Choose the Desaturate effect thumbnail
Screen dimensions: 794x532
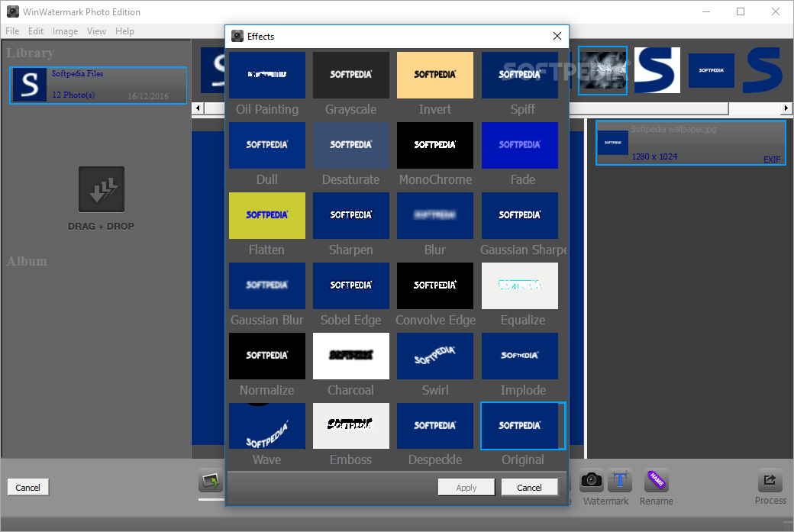pyautogui.click(x=351, y=145)
